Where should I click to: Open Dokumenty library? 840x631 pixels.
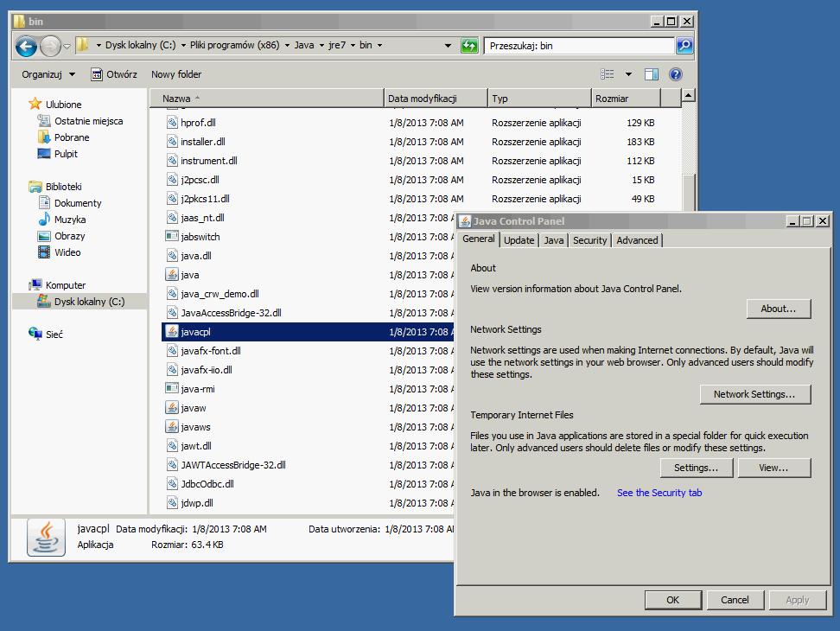(77, 203)
